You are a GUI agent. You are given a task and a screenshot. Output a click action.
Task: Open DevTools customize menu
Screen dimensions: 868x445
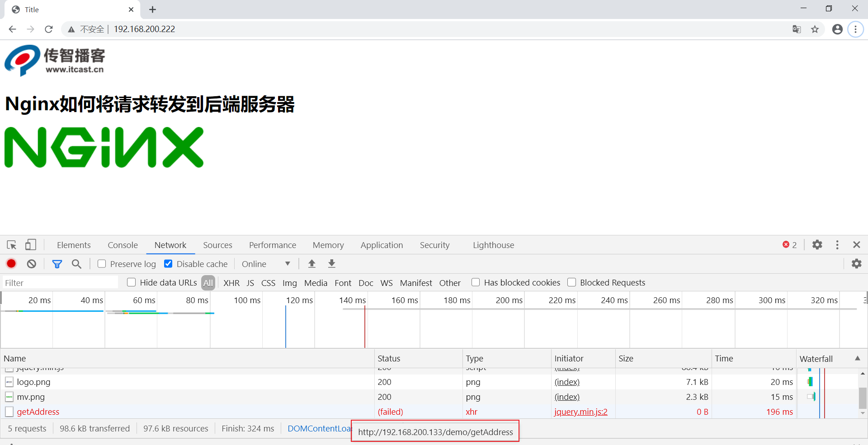click(837, 245)
